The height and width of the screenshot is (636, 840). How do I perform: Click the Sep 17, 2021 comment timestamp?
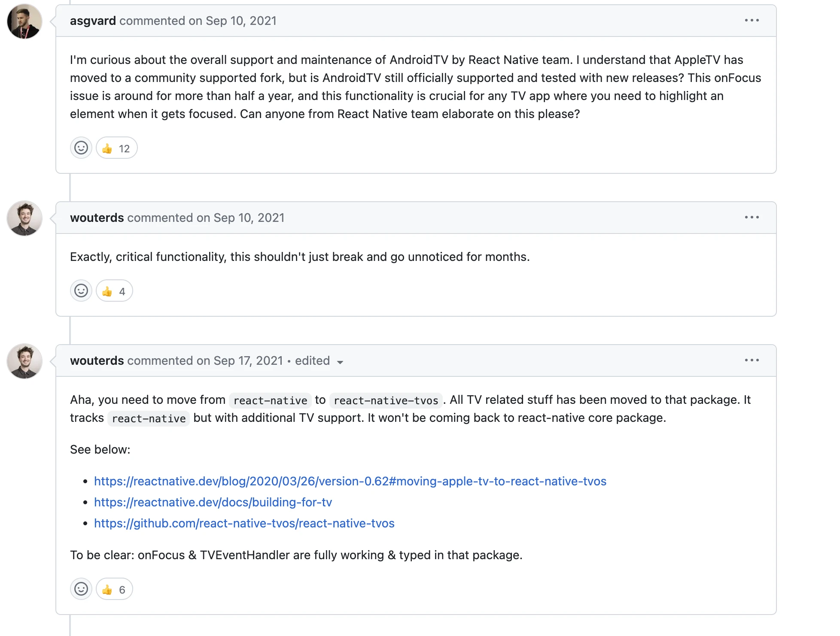click(x=248, y=360)
